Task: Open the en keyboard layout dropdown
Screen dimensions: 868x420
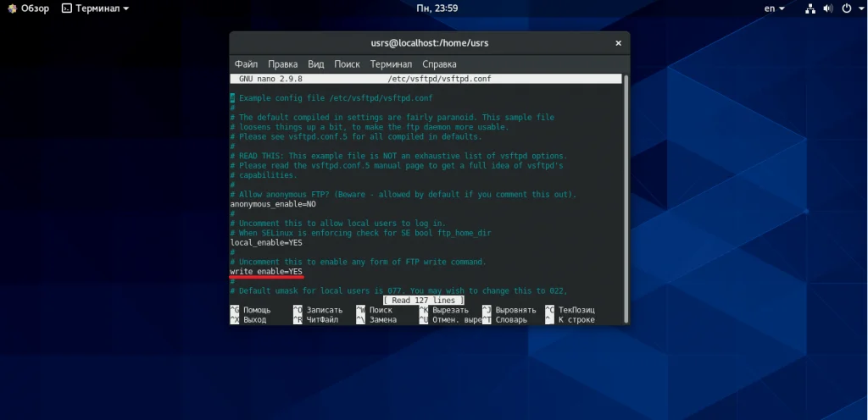Action: coord(775,8)
